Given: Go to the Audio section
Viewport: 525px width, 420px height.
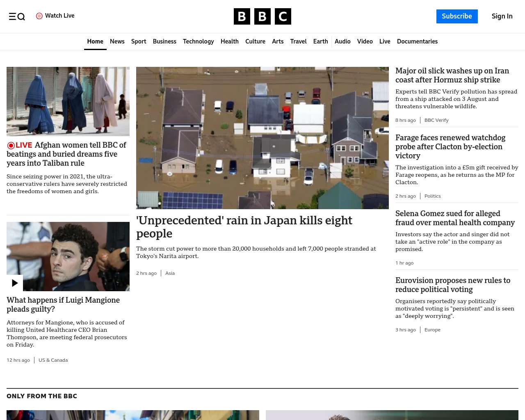Looking at the screenshot, I should (342, 41).
